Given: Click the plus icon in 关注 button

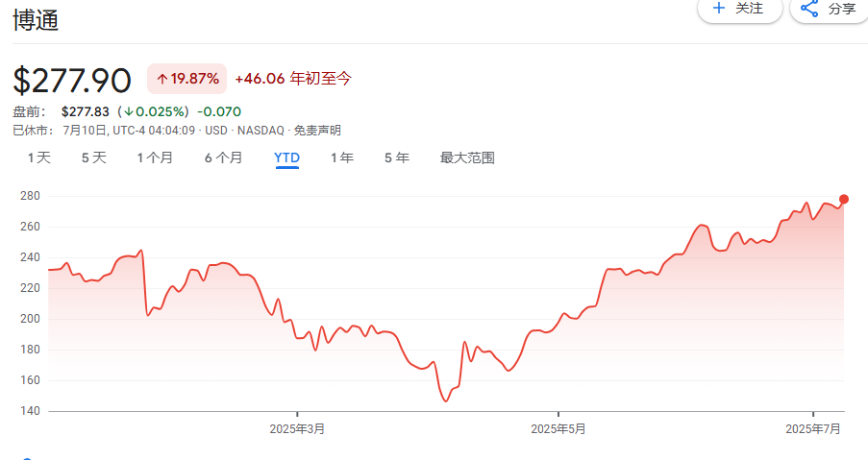Looking at the screenshot, I should 719,8.
